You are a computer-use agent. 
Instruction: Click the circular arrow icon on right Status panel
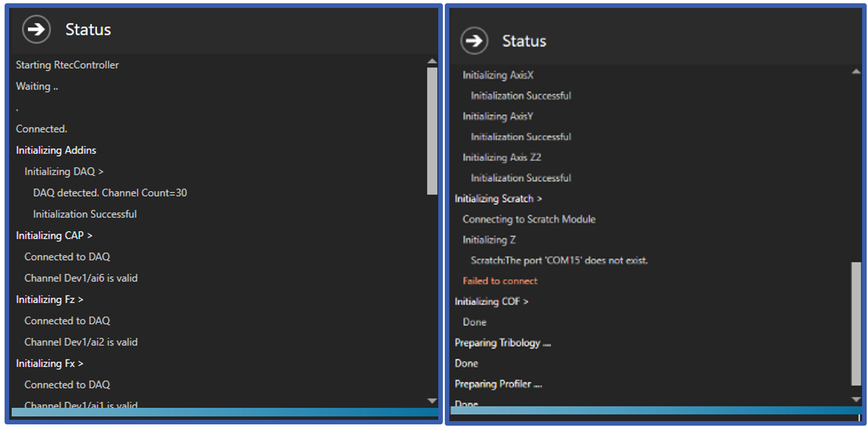474,40
